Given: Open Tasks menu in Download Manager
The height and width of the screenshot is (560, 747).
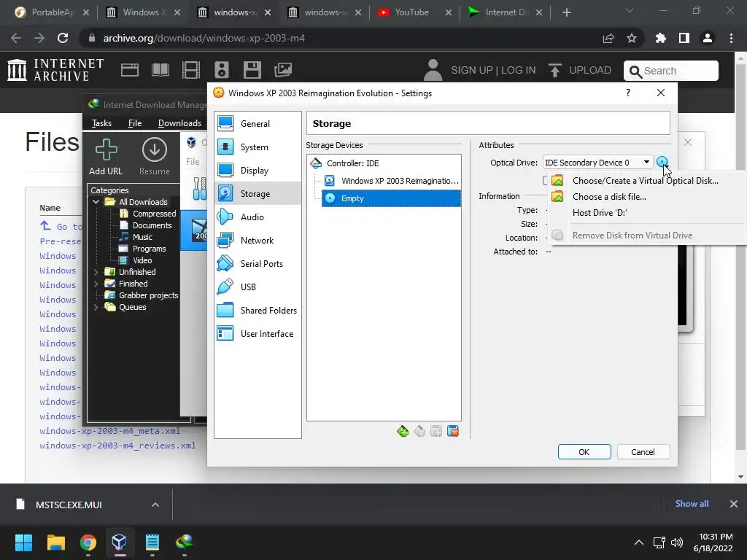Looking at the screenshot, I should click(101, 123).
